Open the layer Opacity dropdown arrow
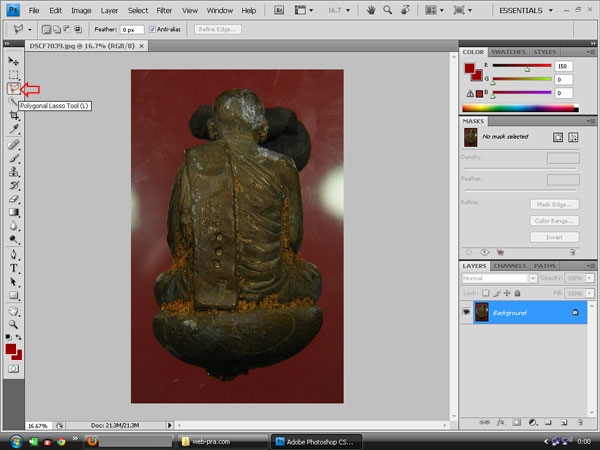The image size is (600, 450). pyautogui.click(x=590, y=278)
